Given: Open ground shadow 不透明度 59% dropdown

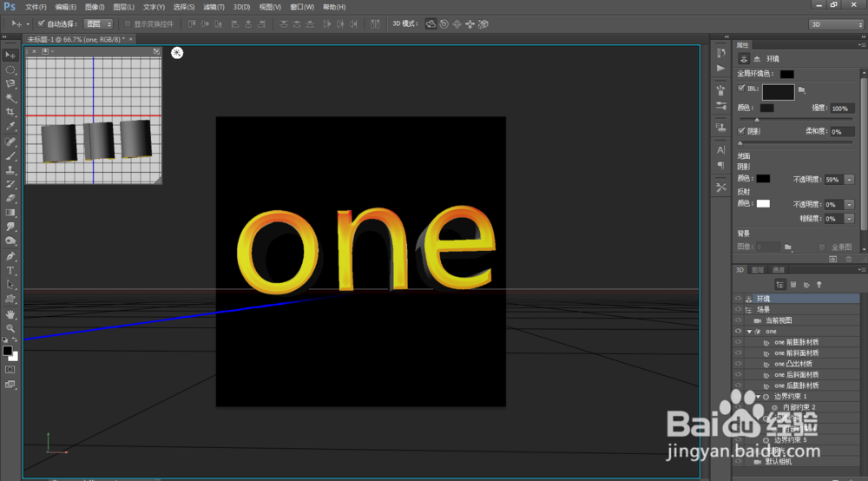Looking at the screenshot, I should point(849,180).
